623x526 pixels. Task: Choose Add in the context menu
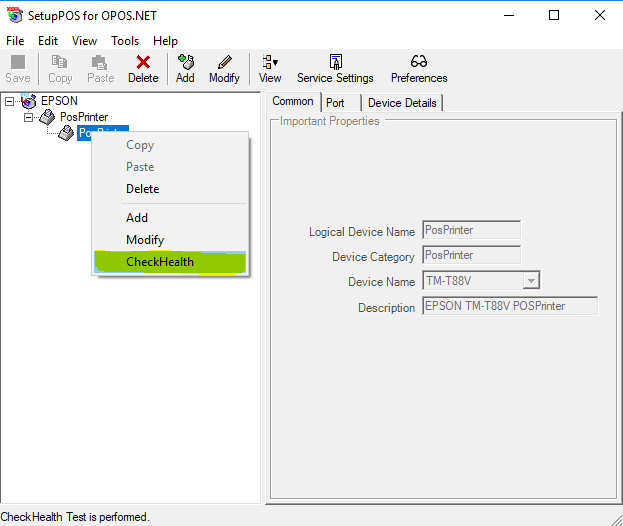pyautogui.click(x=170, y=218)
